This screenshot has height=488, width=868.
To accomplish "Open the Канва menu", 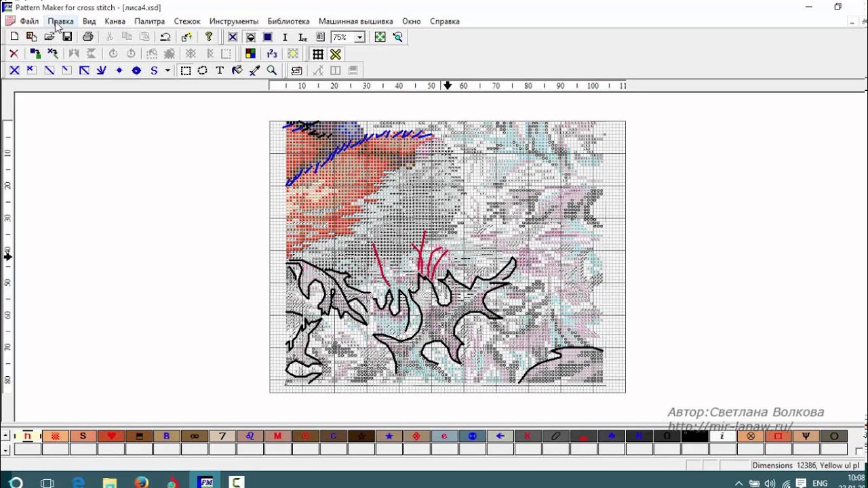I will point(115,21).
